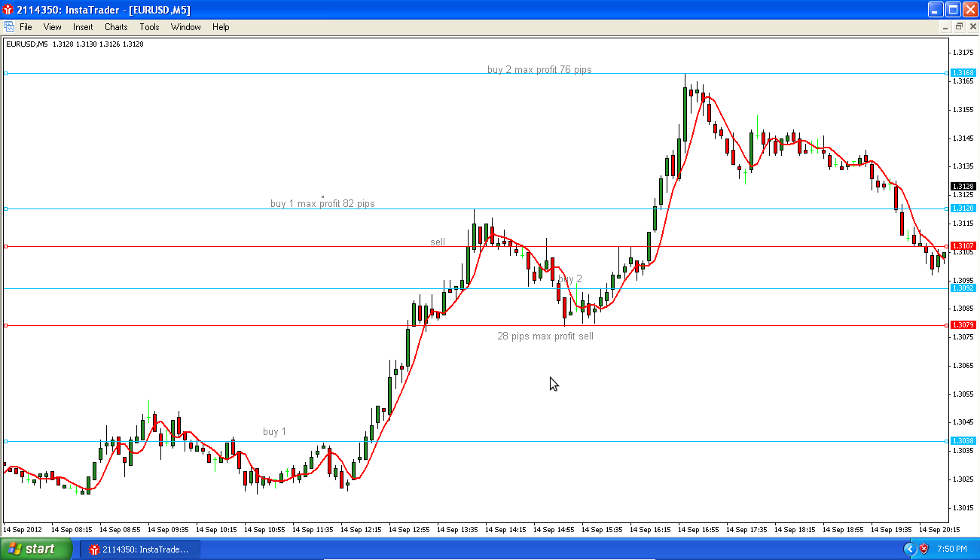Restore down the inner chart window
Screen dimensions: 980x560
tap(959, 26)
